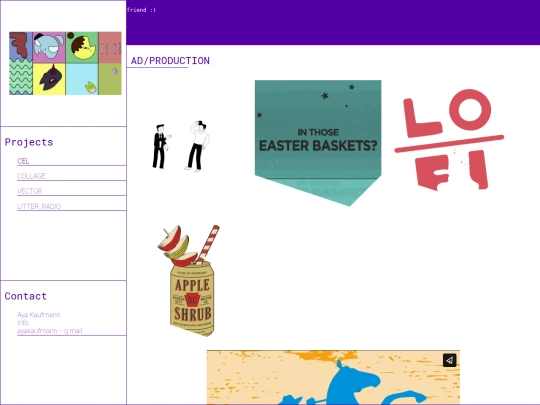Open the LITTER_RADIO project link
Screen dimensions: 540x405
(x=39, y=206)
